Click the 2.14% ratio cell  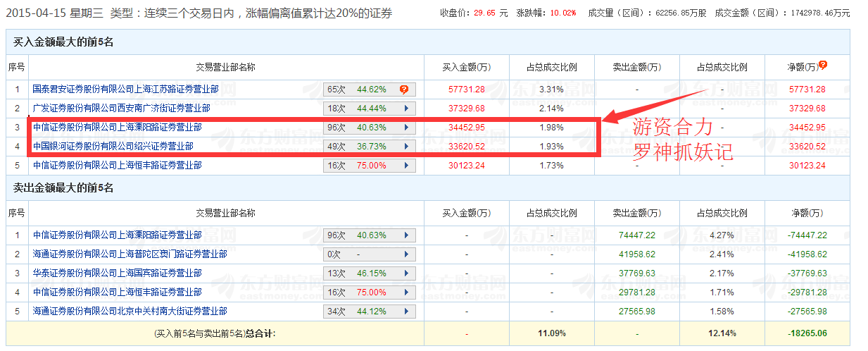click(551, 109)
